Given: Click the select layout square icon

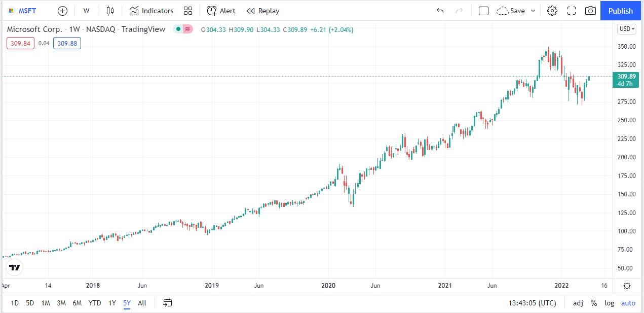Looking at the screenshot, I should coord(483,11).
